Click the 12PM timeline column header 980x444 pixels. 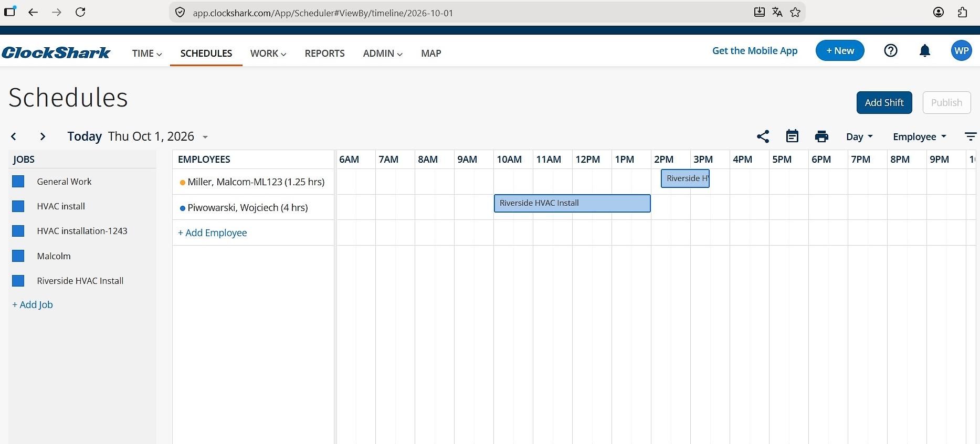point(587,159)
